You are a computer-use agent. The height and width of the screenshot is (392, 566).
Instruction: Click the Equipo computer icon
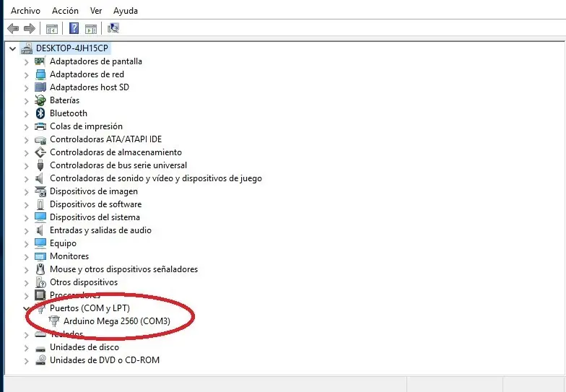click(40, 243)
